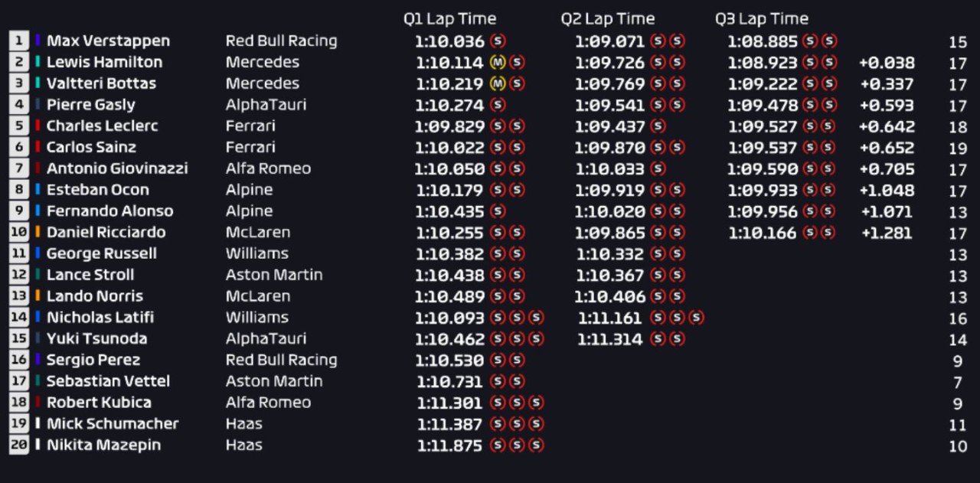
Task: Click the gap value +0.038 beside Hamilton
Action: 887,62
